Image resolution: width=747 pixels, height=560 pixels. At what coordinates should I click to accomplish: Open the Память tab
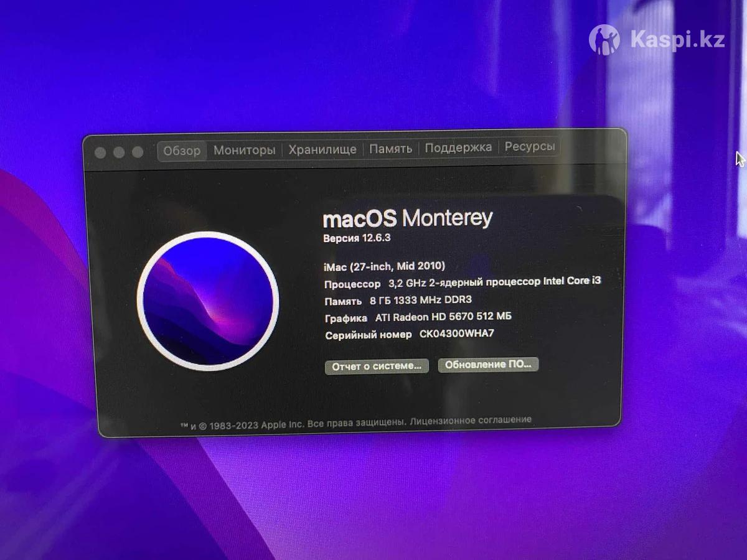coord(390,149)
